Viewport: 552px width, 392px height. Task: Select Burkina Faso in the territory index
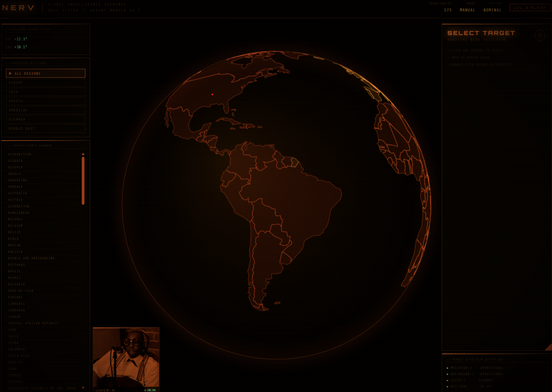(x=43, y=291)
